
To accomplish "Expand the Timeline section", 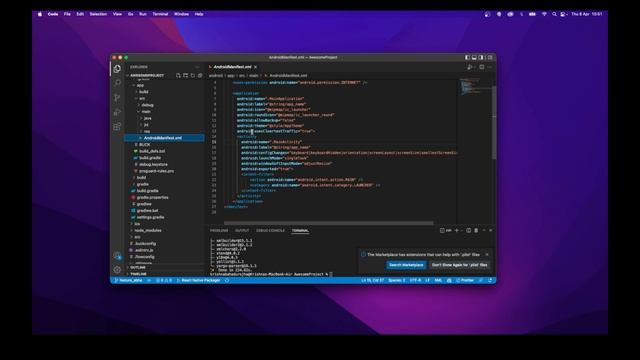I will pyautogui.click(x=138, y=274).
